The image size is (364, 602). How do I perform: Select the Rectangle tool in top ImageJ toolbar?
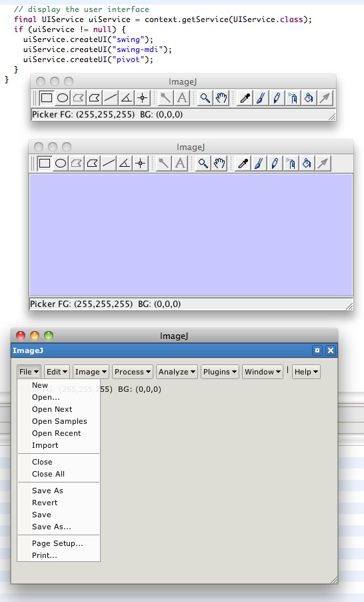(x=47, y=98)
